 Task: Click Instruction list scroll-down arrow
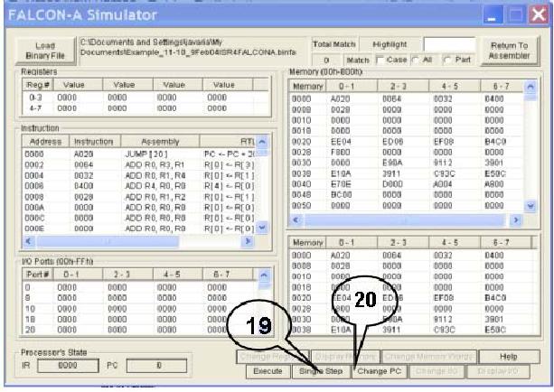coord(262,228)
